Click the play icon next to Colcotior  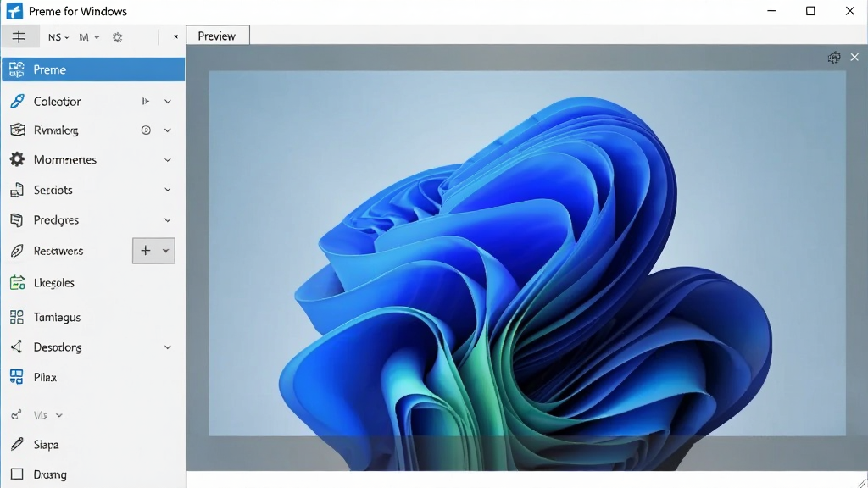coord(146,102)
